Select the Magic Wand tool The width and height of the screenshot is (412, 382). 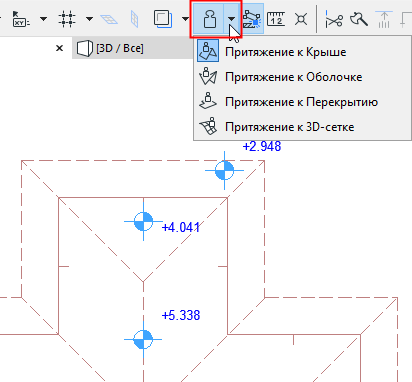(x=359, y=19)
